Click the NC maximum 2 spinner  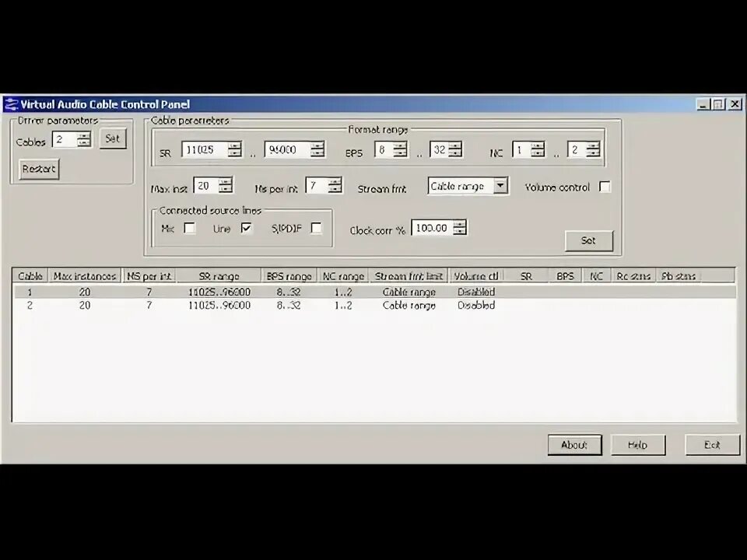593,149
